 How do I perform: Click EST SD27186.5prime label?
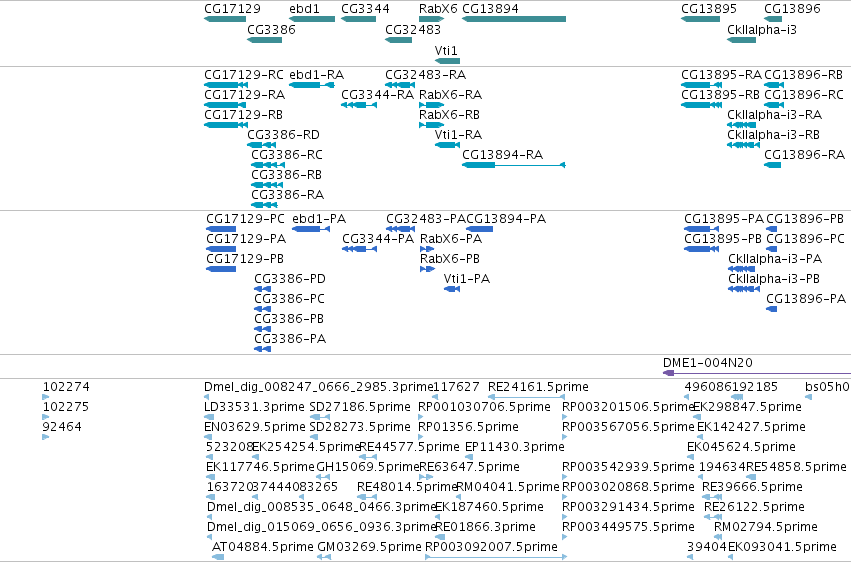coord(360,407)
